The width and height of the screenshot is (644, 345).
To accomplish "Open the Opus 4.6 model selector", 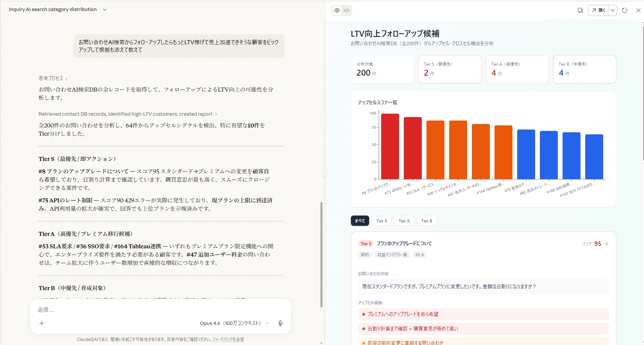I will click(234, 323).
